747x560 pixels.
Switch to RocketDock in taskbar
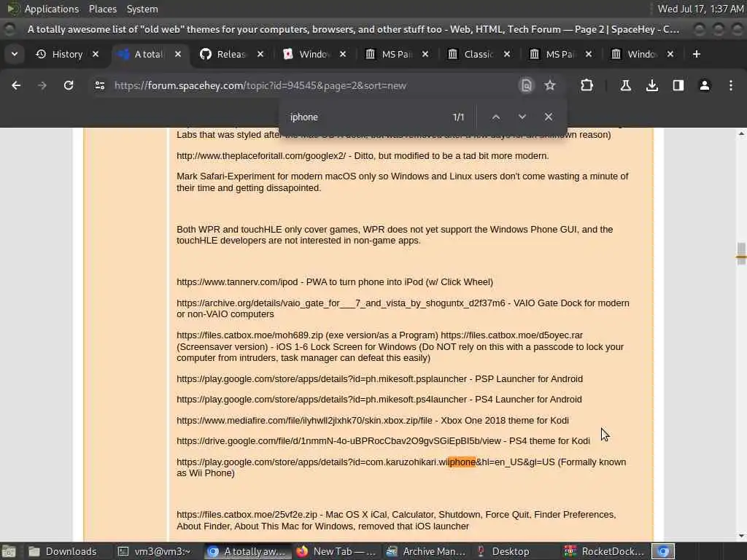pyautogui.click(x=605, y=551)
